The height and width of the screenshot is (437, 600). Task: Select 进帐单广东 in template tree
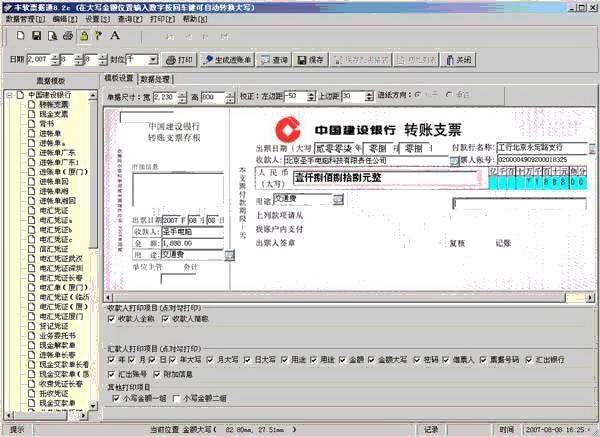[57, 153]
